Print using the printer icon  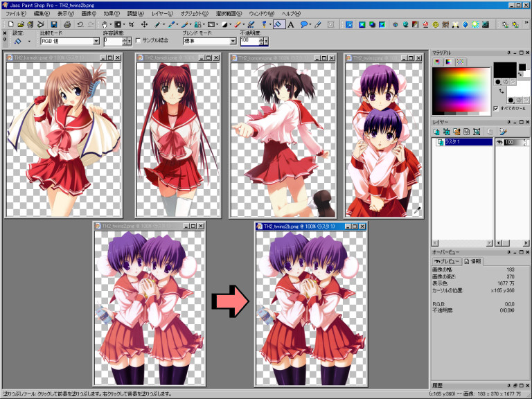click(x=66, y=24)
